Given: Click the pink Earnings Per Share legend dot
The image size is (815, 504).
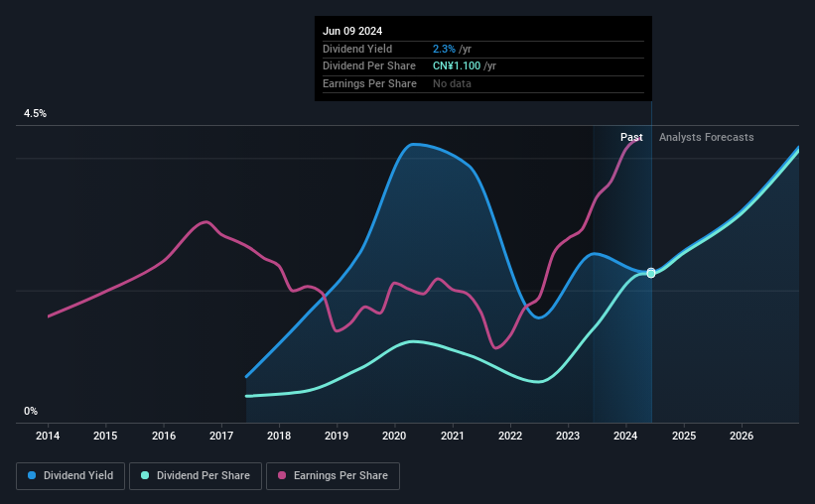Looking at the screenshot, I should pyautogui.click(x=282, y=475).
